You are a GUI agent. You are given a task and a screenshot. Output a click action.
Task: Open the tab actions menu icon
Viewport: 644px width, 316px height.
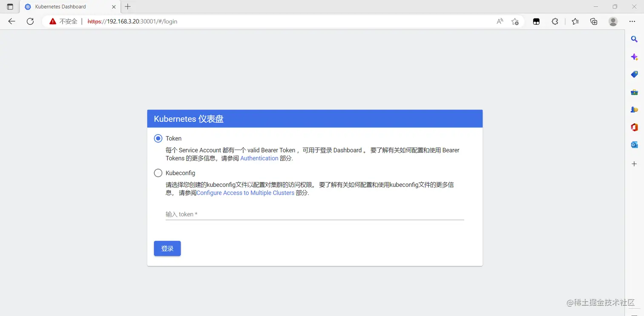pos(10,7)
